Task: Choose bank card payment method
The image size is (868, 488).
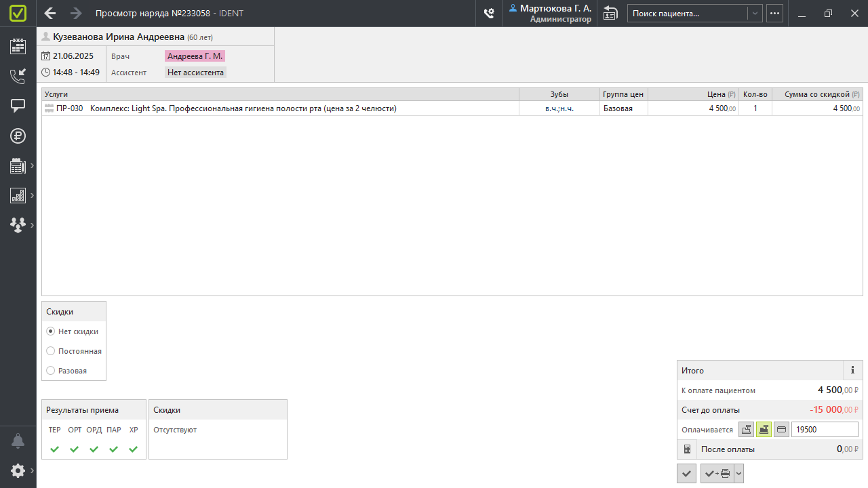Action: 781,429
